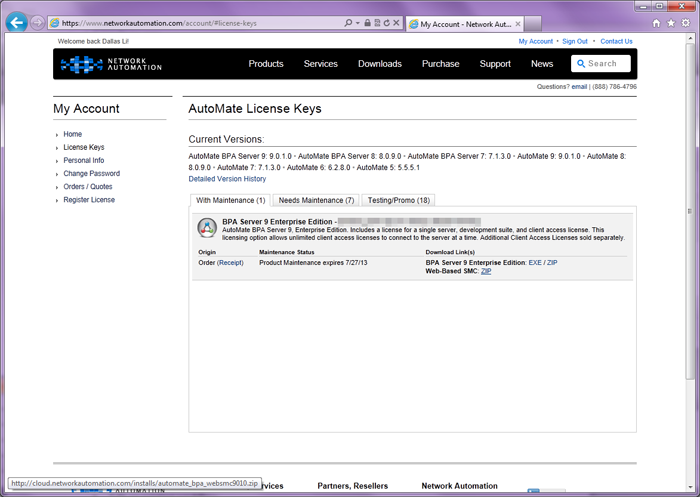Click the scrollbar up arrow
The width and height of the screenshot is (700, 497).
[x=689, y=38]
